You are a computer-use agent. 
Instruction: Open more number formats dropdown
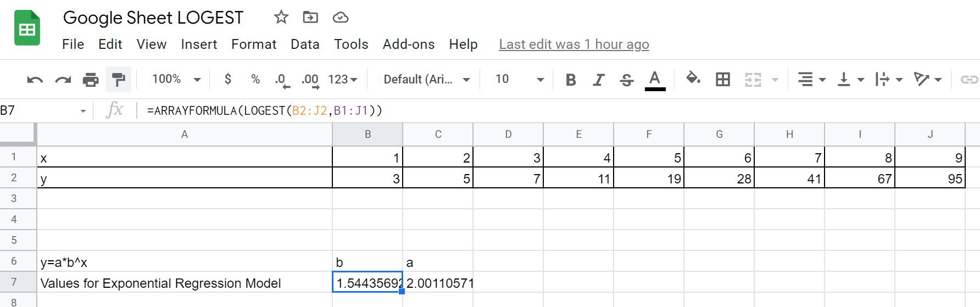[343, 79]
